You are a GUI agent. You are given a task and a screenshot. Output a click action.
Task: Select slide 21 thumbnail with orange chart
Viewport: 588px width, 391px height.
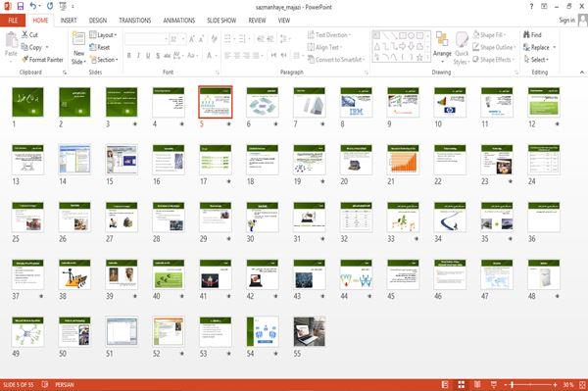pyautogui.click(x=403, y=160)
